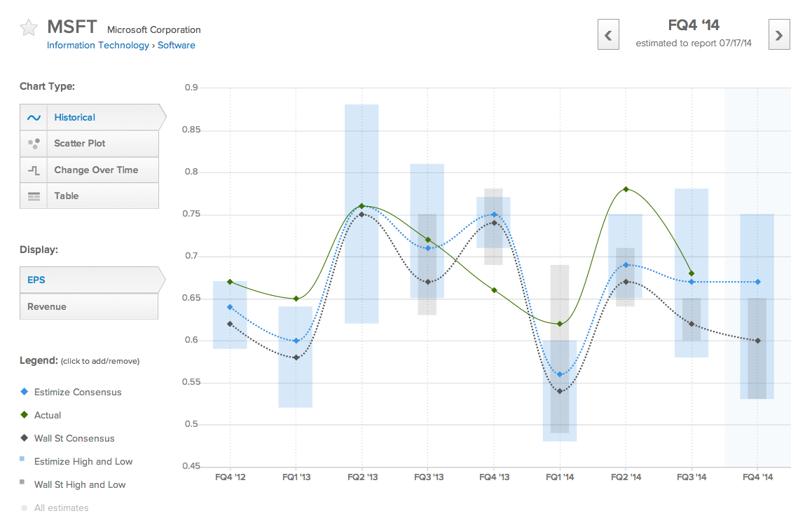Star MSFT as a favorite
The width and height of the screenshot is (812, 518).
(29, 27)
